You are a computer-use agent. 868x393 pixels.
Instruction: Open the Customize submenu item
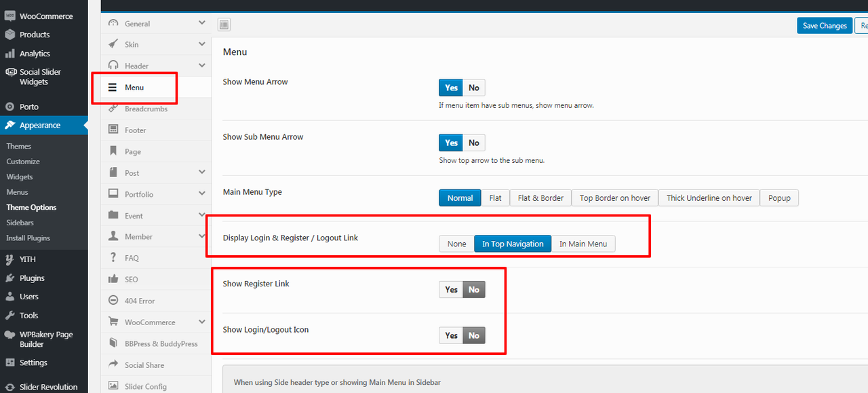pos(23,162)
